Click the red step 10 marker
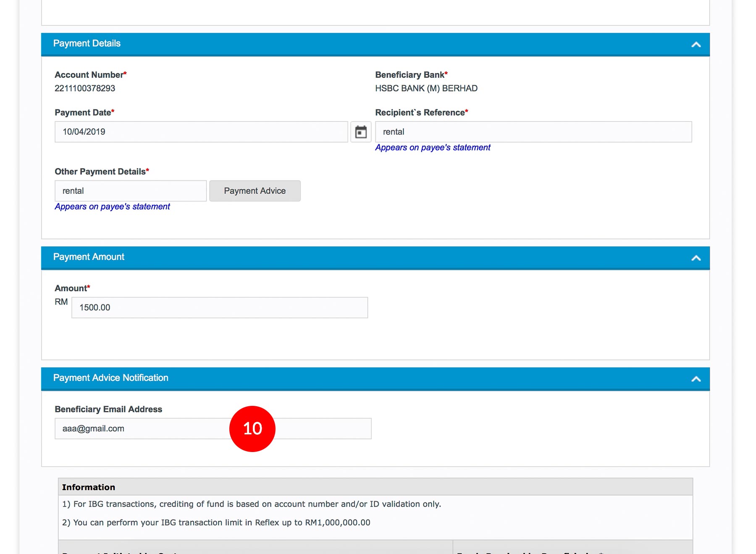Image resolution: width=756 pixels, height=554 pixels. pyautogui.click(x=252, y=429)
